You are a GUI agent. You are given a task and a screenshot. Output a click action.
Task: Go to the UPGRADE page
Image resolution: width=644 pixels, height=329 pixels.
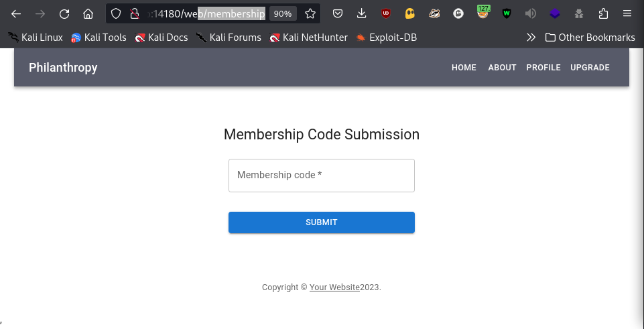(590, 68)
